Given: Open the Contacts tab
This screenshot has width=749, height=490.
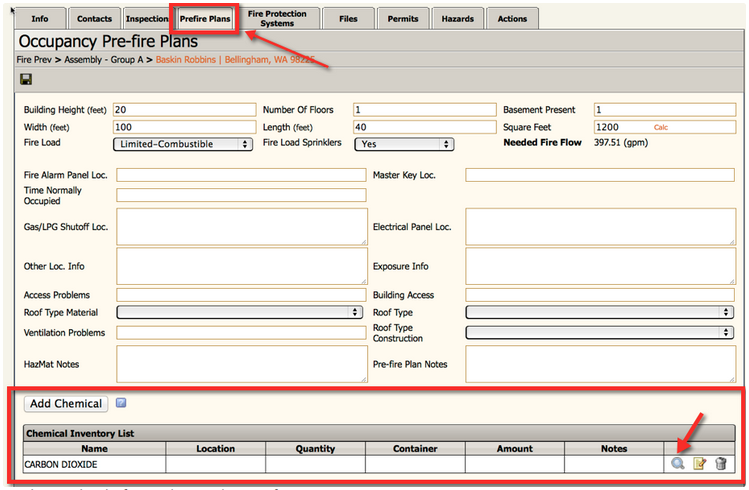Looking at the screenshot, I should tap(95, 19).
